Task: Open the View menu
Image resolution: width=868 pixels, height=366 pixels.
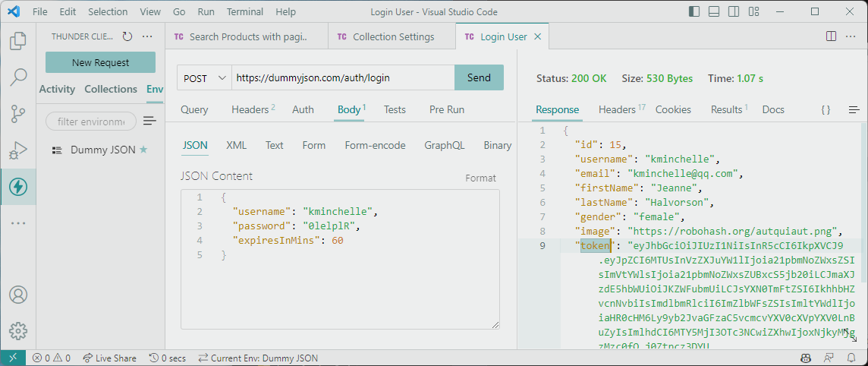Action: pos(150,11)
